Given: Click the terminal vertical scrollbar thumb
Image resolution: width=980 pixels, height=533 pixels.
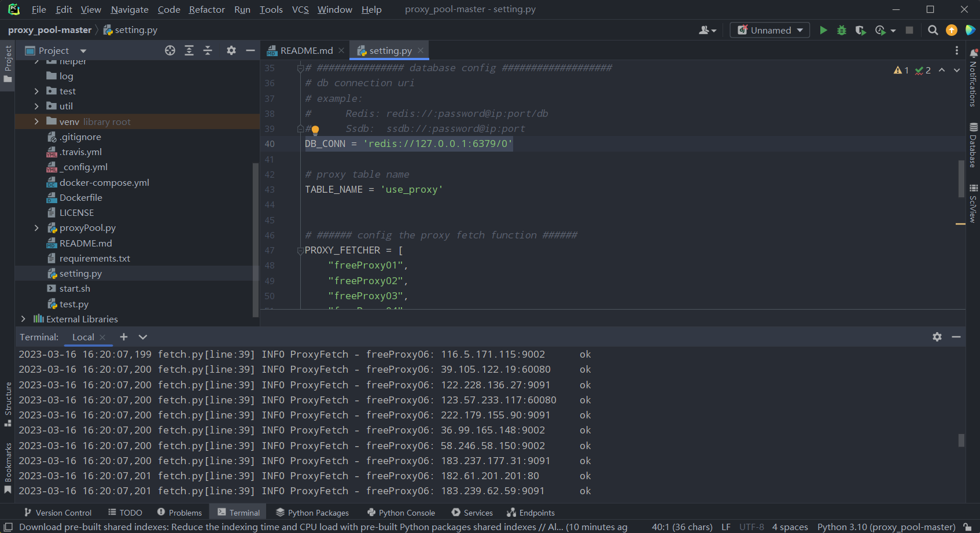Looking at the screenshot, I should [961, 440].
